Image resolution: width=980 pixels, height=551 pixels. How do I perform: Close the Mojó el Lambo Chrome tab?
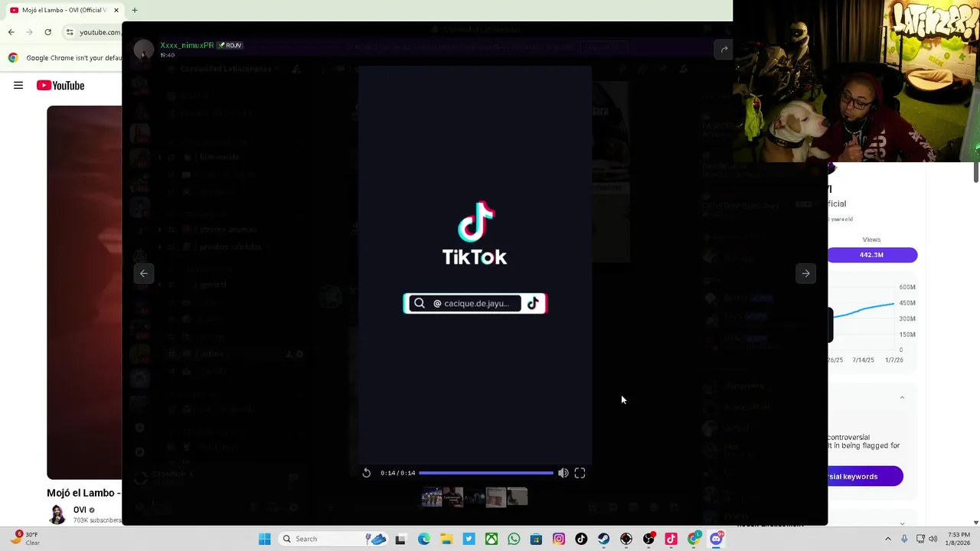116,10
